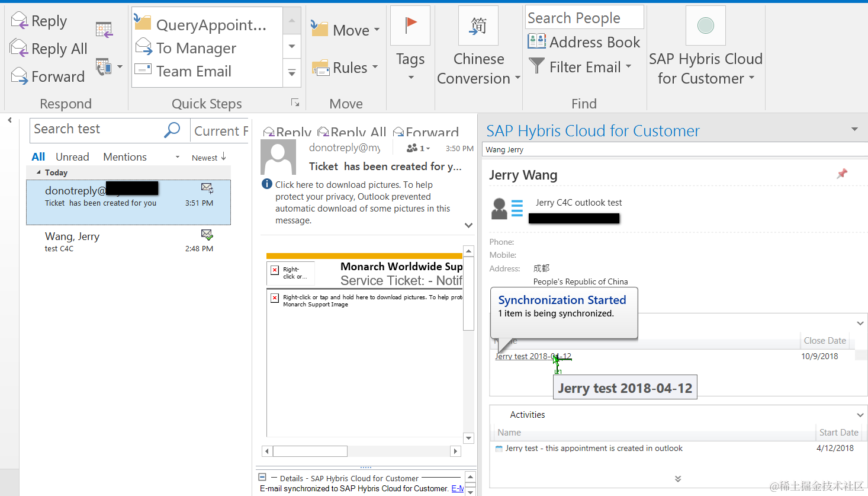This screenshot has width=868, height=496.
Task: Expand the Quick Steps gallery
Action: [x=292, y=73]
